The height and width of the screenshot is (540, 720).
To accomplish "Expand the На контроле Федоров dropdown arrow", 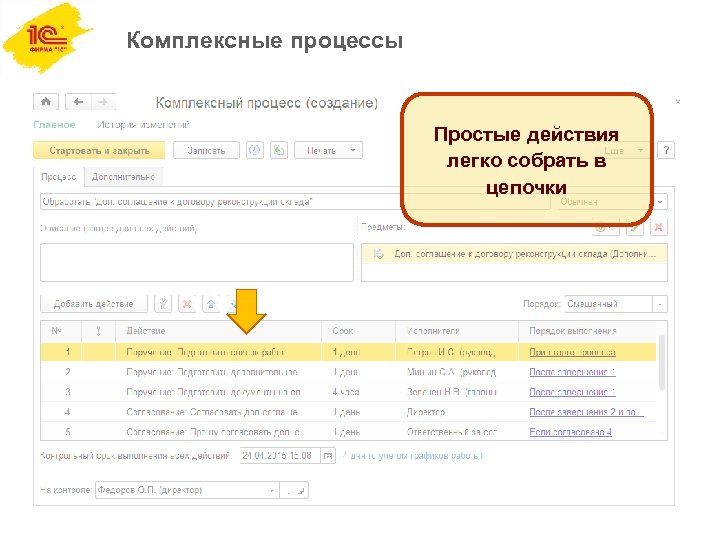I will coord(272,490).
